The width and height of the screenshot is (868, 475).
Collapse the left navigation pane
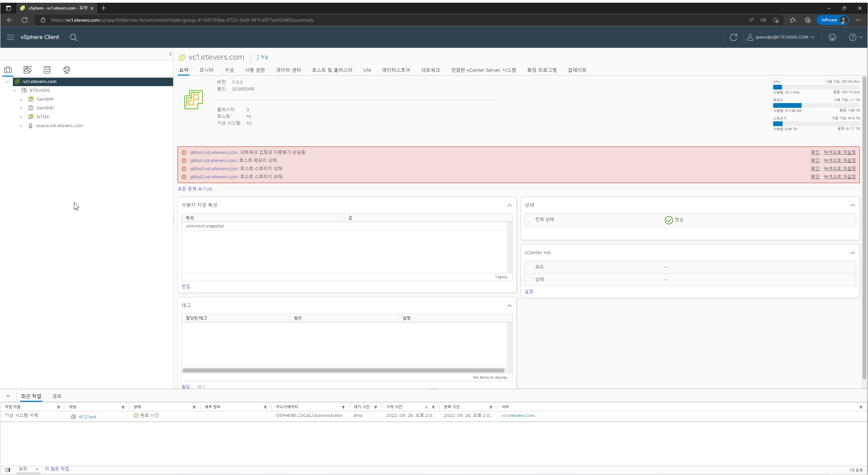pyautogui.click(x=170, y=54)
